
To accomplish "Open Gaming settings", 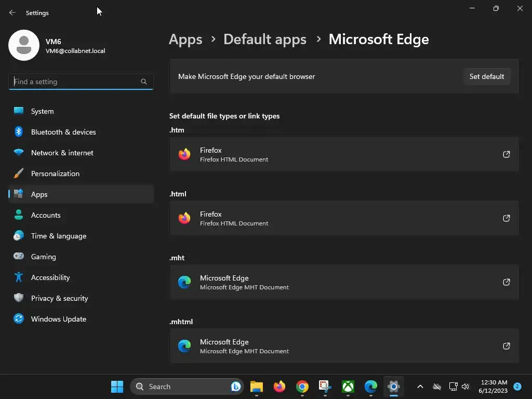I will pos(81,257).
